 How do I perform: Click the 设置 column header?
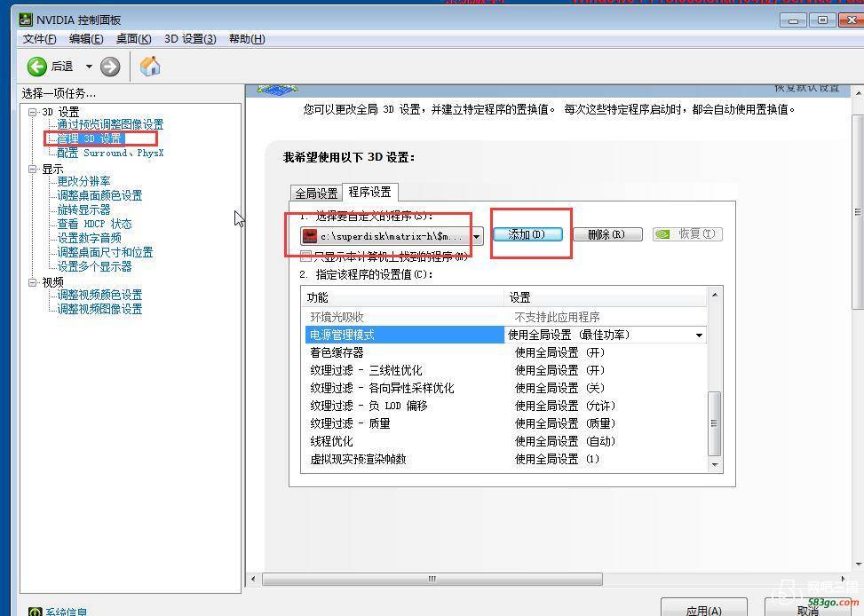pos(606,297)
